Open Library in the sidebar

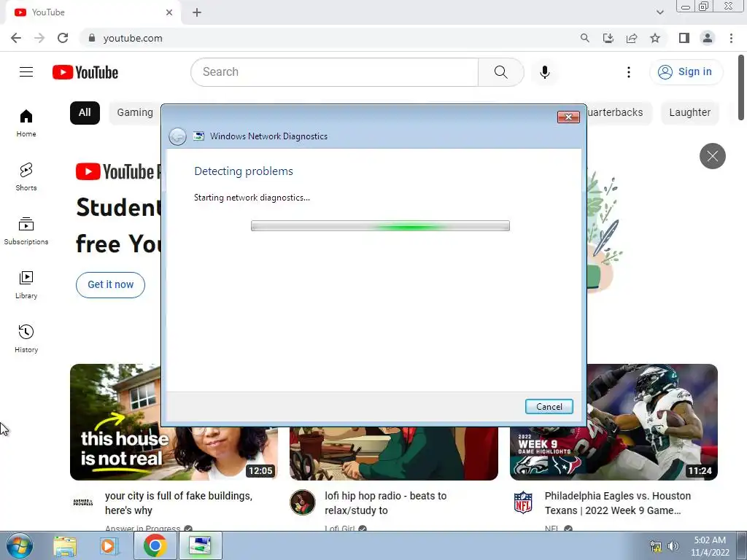tap(26, 285)
